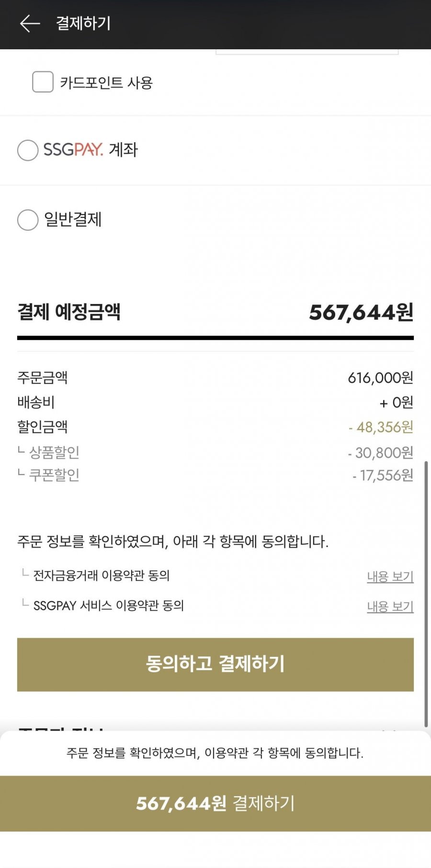Tap the 결제 예정금액 heading
Image resolution: width=431 pixels, height=868 pixels.
[69, 312]
